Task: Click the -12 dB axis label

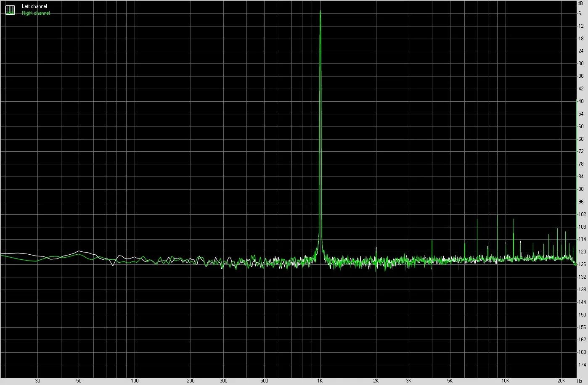Action: tap(580, 26)
